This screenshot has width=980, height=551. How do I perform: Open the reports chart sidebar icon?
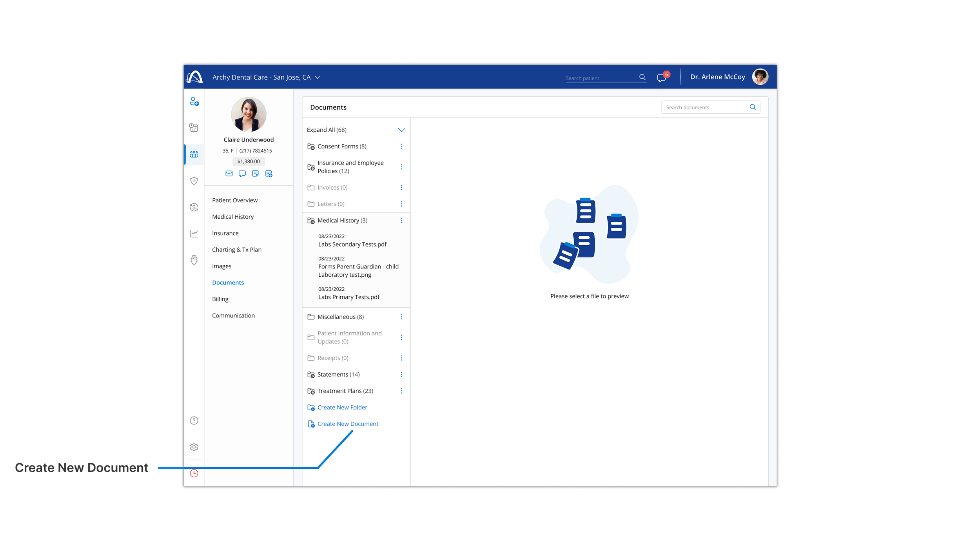(194, 234)
